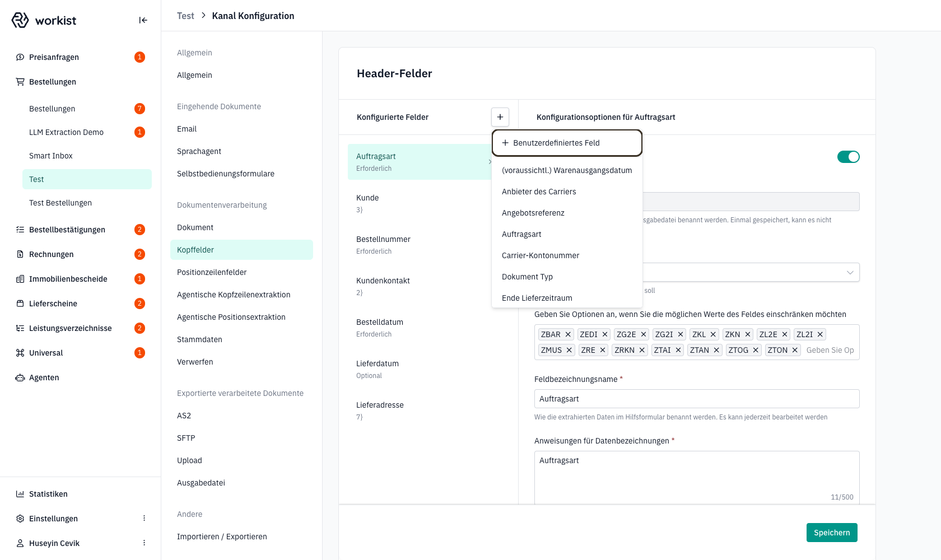Click the workist logo icon
This screenshot has height=560, width=941.
click(x=20, y=20)
